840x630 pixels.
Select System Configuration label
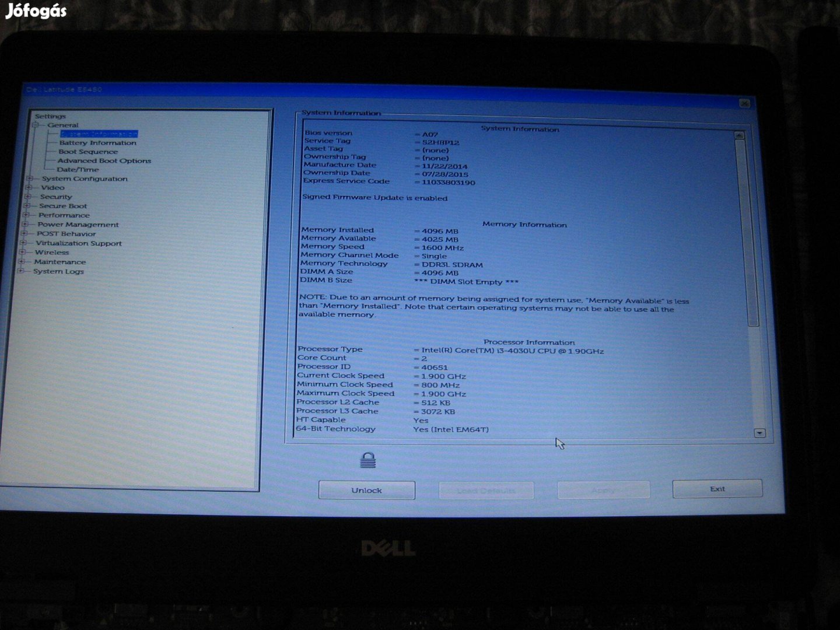coord(85,178)
